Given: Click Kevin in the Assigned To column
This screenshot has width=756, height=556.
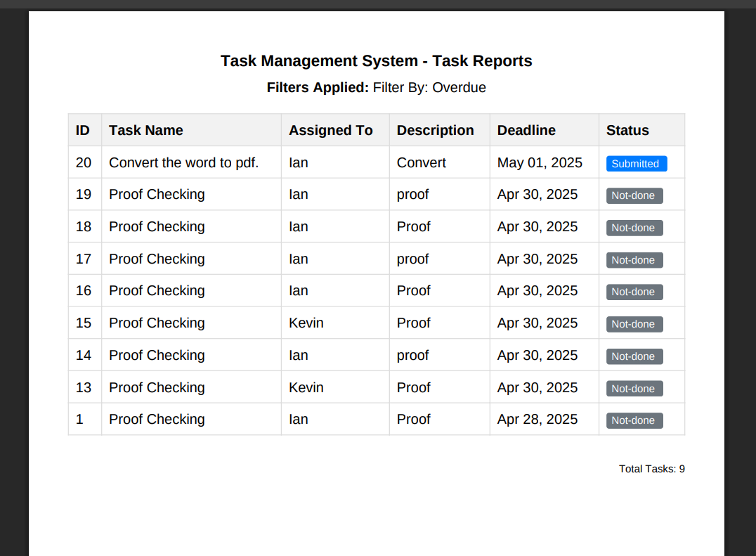Looking at the screenshot, I should tap(306, 323).
